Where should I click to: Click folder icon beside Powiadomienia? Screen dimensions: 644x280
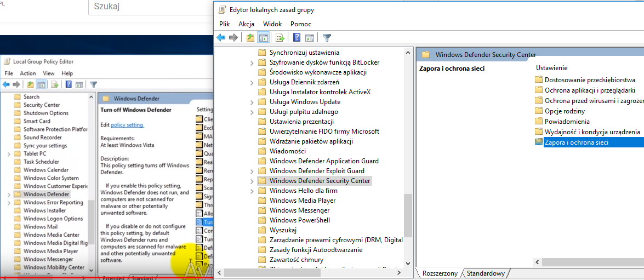point(539,122)
